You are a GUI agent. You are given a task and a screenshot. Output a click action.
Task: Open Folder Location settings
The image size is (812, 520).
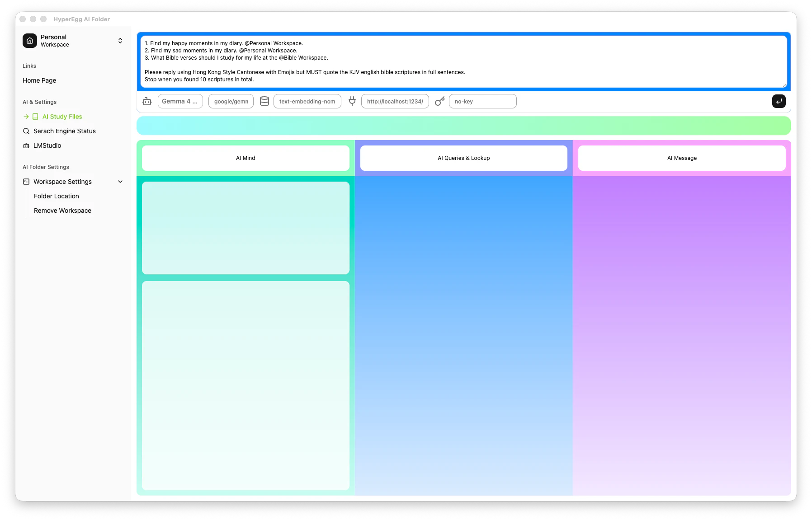point(56,196)
